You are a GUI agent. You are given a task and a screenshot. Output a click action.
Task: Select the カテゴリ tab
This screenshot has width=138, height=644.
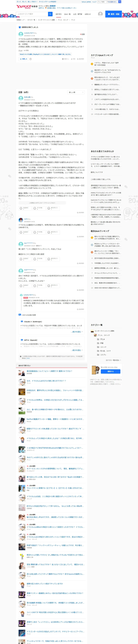coord(58,14)
